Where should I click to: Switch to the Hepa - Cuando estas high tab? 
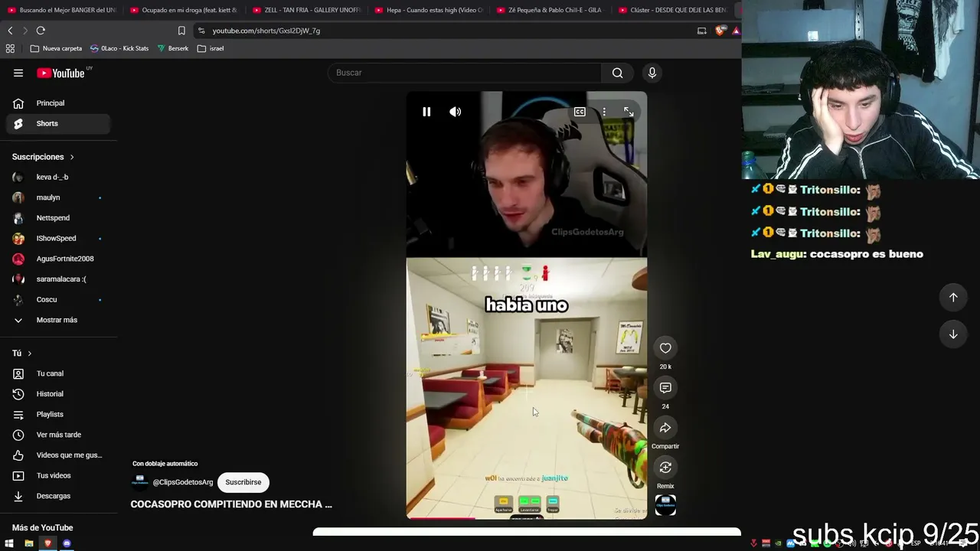(x=429, y=10)
